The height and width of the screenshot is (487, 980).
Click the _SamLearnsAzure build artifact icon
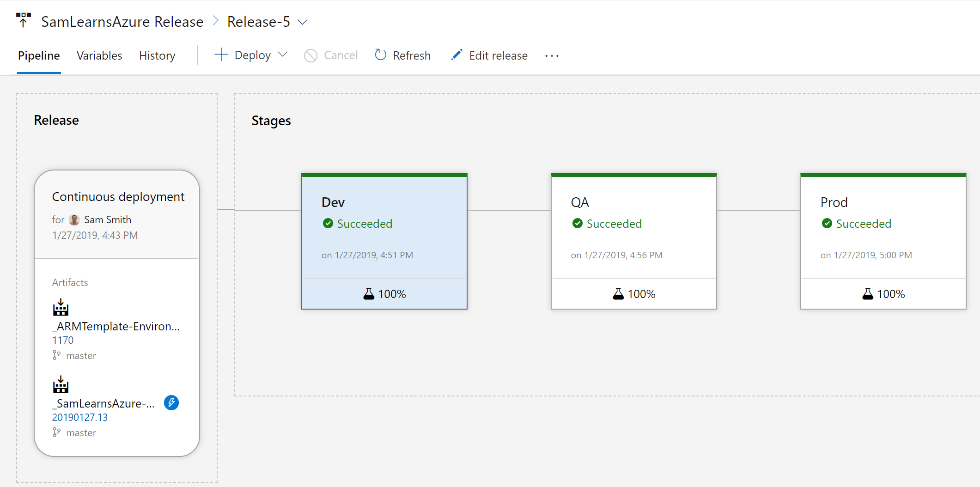pyautogui.click(x=61, y=384)
